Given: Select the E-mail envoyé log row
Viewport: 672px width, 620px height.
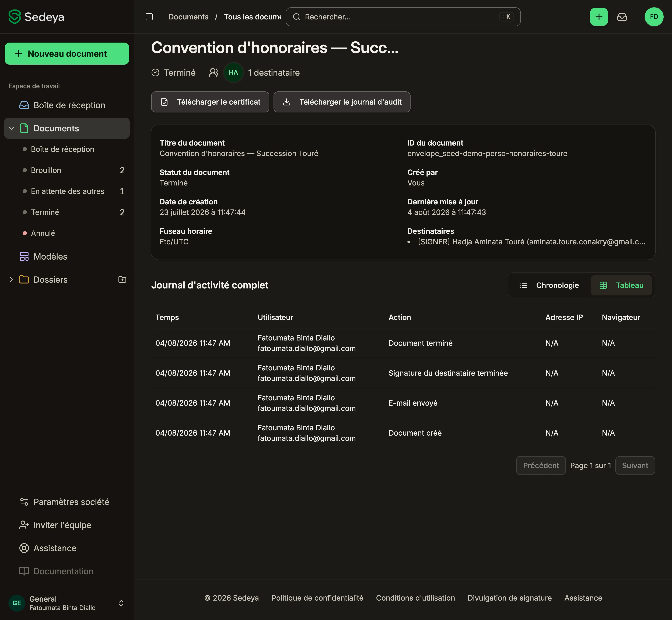Looking at the screenshot, I should pos(403,403).
